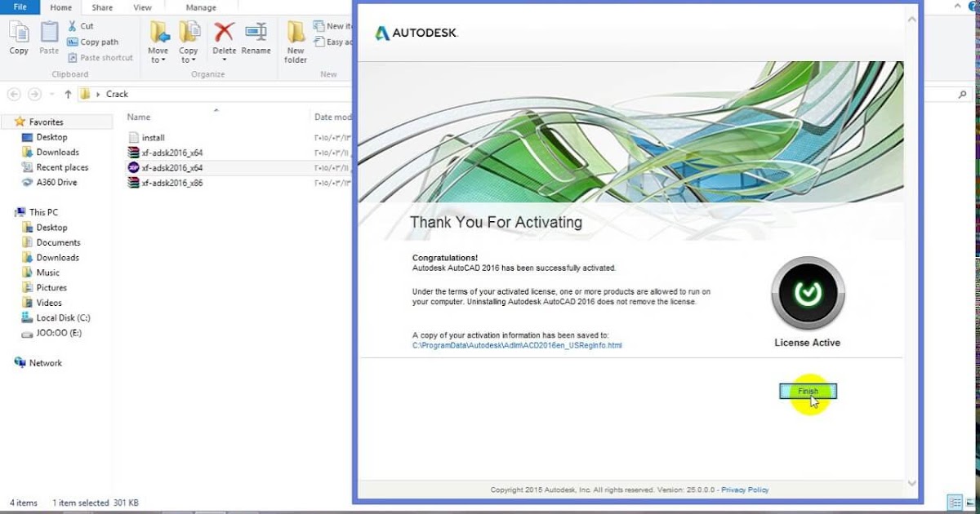This screenshot has width=980, height=514.
Task: Go up one folder level
Action: (x=67, y=94)
